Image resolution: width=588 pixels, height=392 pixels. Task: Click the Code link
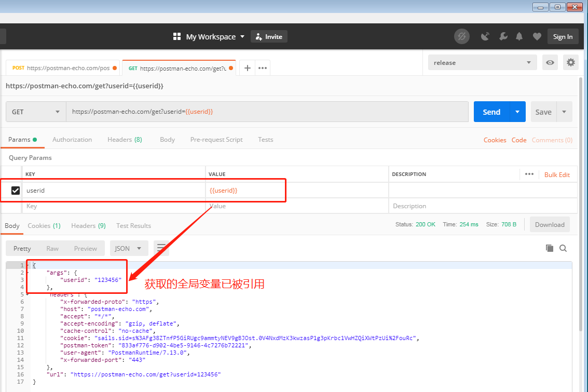pyautogui.click(x=519, y=140)
